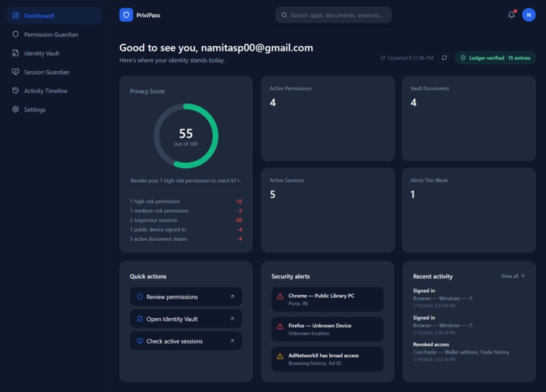Click the yellow warning icon for AdNetworkX
This screenshot has width=546, height=392.
click(280, 356)
